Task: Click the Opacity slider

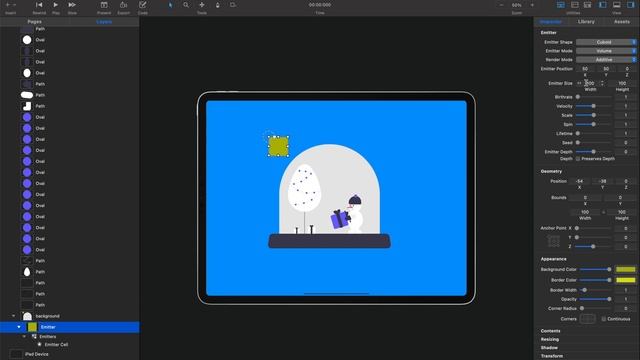Action: [596, 299]
